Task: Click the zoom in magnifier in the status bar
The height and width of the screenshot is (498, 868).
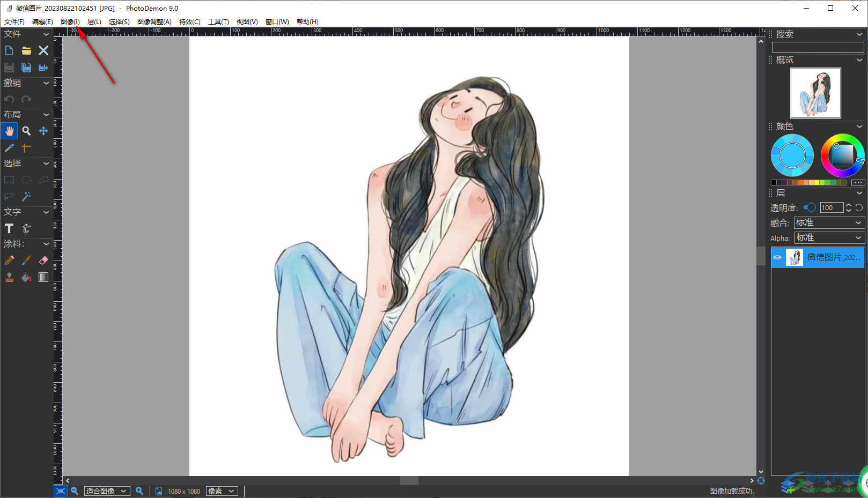Action: click(x=139, y=491)
